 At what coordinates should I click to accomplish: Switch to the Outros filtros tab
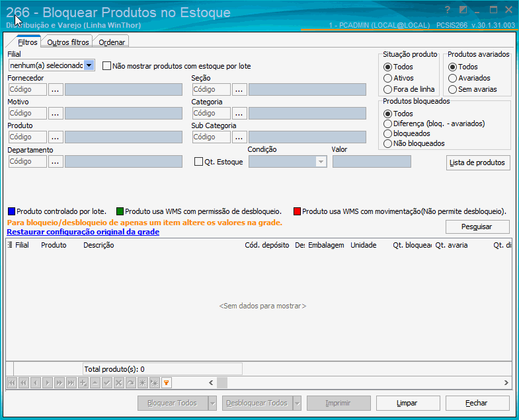[68, 42]
